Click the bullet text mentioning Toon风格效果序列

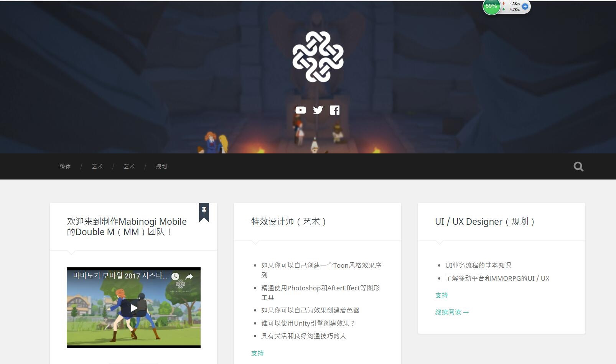tap(321, 270)
